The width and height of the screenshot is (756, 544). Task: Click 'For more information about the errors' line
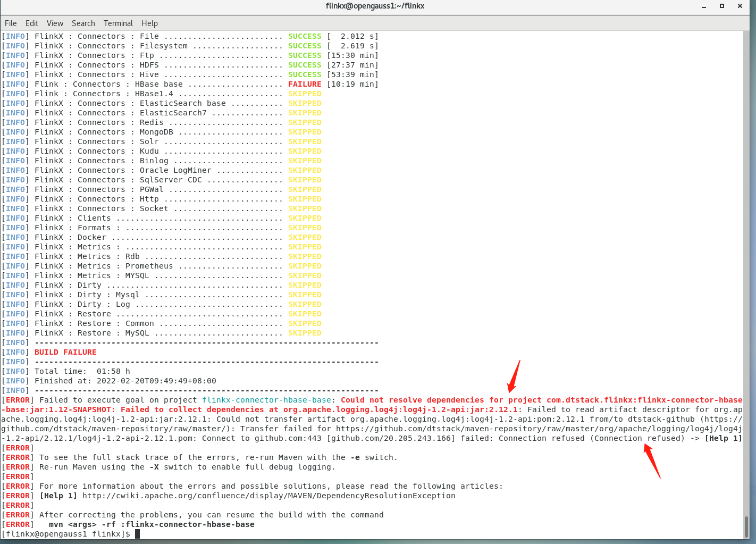(271, 486)
